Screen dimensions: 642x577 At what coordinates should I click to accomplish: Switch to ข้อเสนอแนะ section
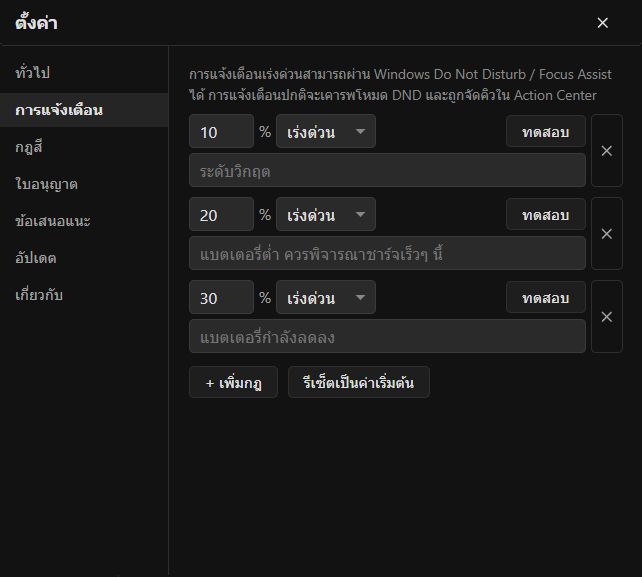[x=84, y=221]
